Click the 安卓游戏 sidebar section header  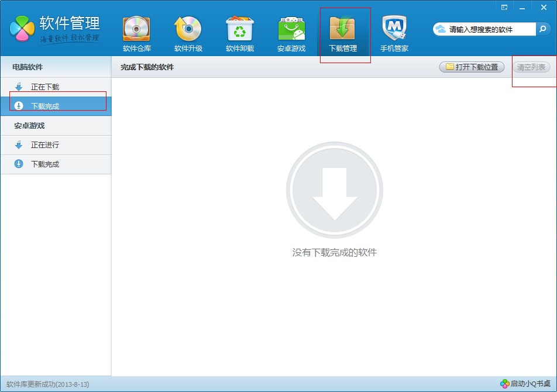(x=29, y=126)
